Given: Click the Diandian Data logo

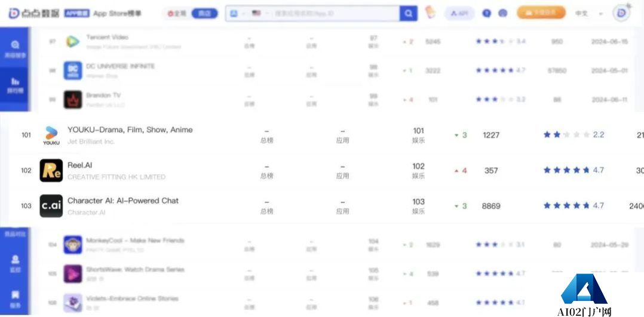Looking at the screenshot, I should 33,13.
